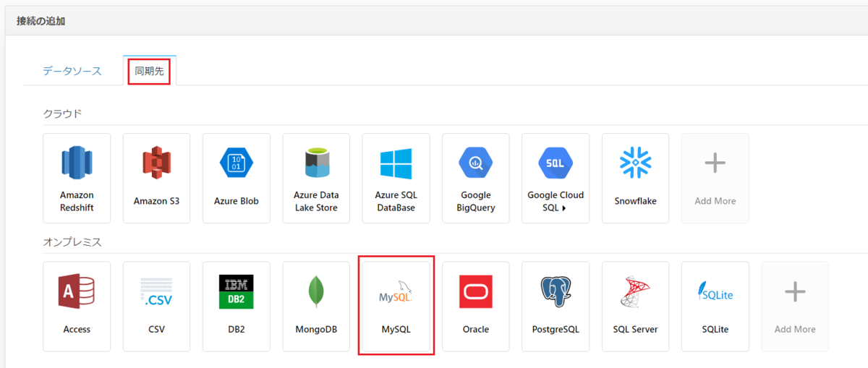Click Add More under クラウド section
Viewport: 868px width, 368px height.
(715, 178)
